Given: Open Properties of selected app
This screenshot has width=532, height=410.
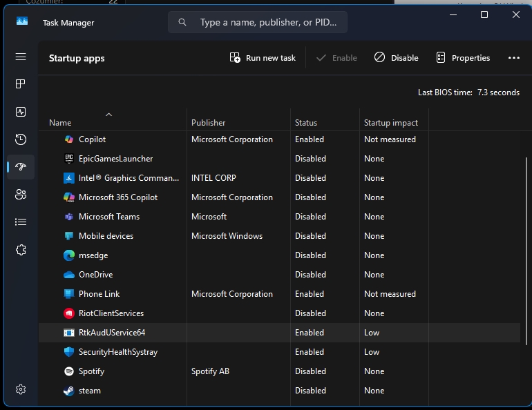Looking at the screenshot, I should 463,58.
